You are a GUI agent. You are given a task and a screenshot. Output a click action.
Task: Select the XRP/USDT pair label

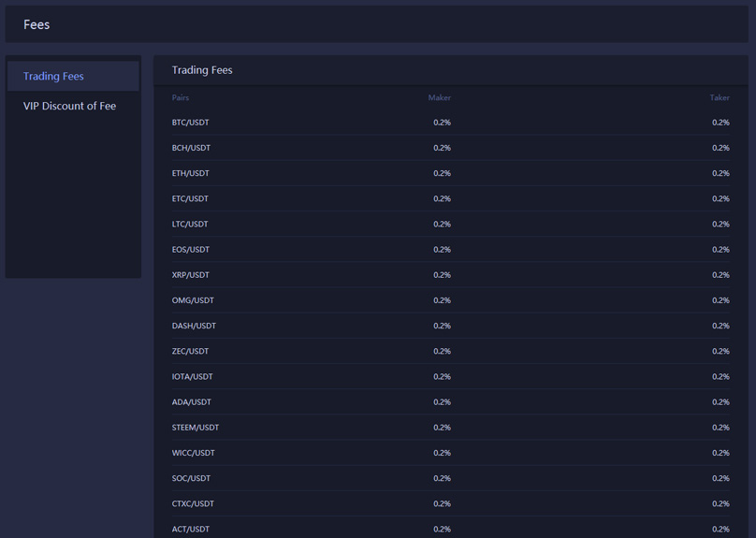(191, 275)
